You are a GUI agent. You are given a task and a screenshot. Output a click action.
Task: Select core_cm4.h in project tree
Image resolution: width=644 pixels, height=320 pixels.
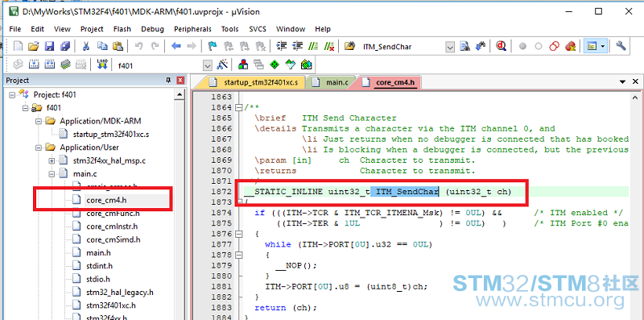coord(106,201)
